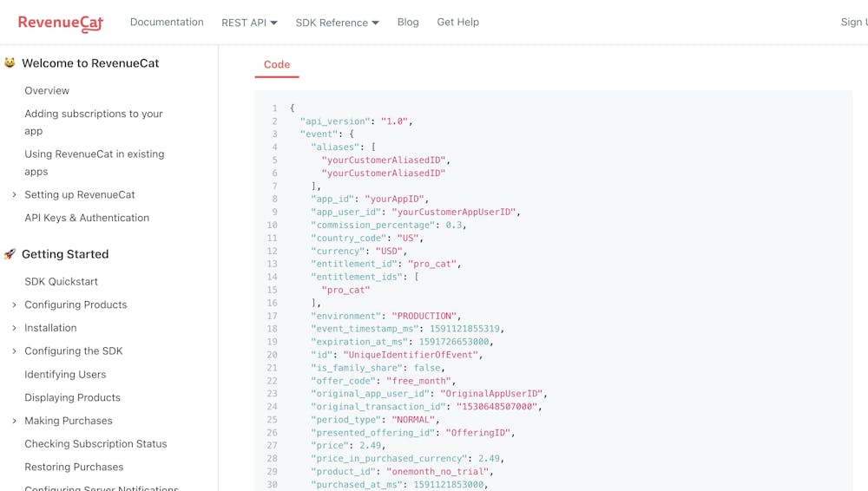Open the SDK Quickstart page

[61, 281]
